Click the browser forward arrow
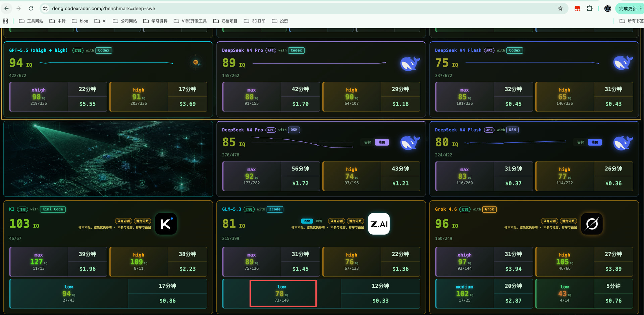This screenshot has height=315, width=644. click(x=19, y=8)
